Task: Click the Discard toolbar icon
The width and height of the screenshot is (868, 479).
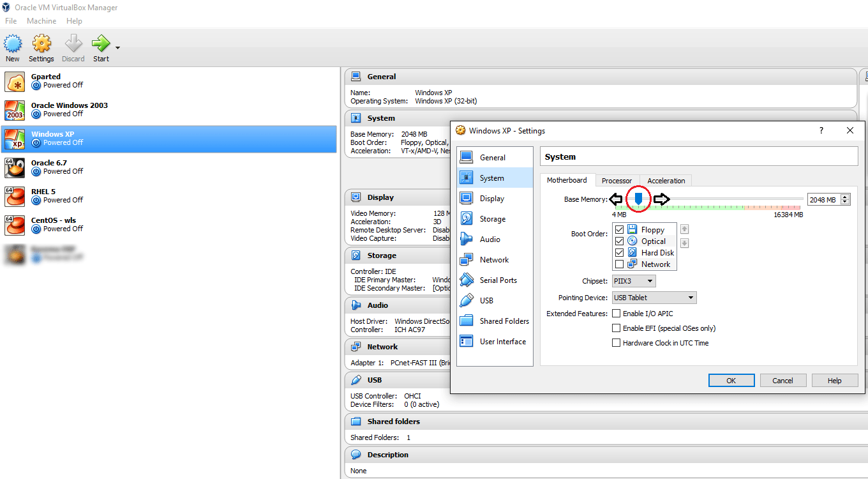Action: tap(73, 49)
